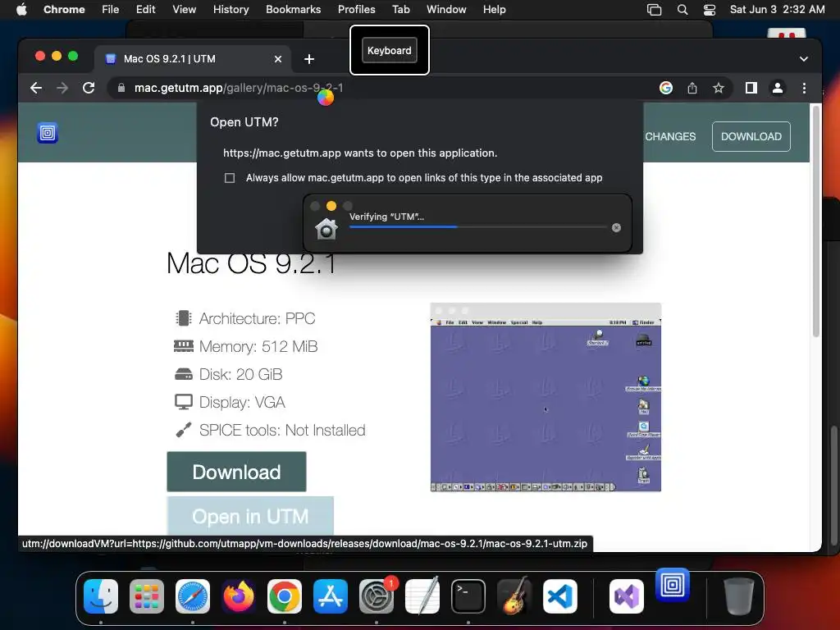The width and height of the screenshot is (840, 630).
Task: Open the Chrome three-dot menu
Action: (804, 88)
